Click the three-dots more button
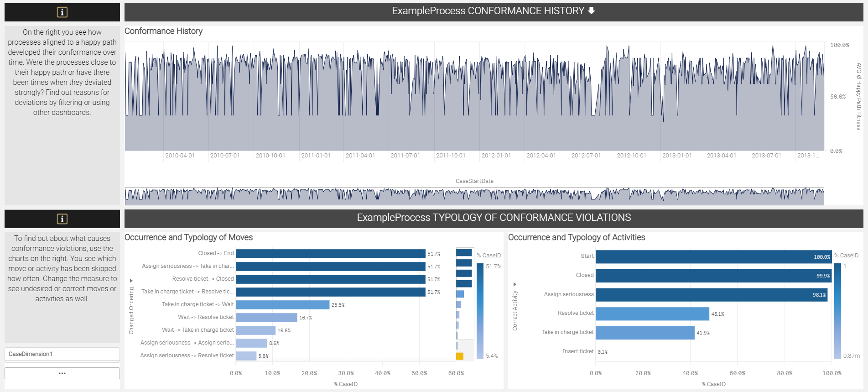 pos(62,373)
